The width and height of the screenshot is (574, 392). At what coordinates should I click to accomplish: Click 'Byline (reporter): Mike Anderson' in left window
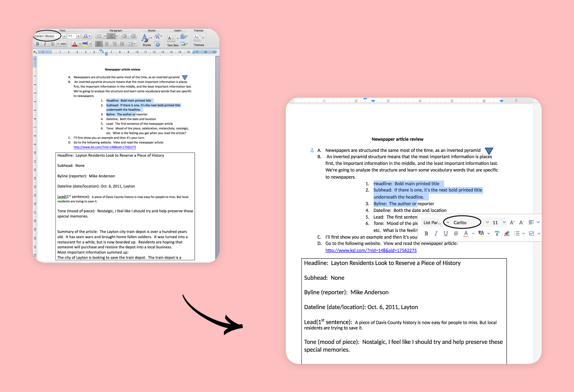tap(86, 176)
